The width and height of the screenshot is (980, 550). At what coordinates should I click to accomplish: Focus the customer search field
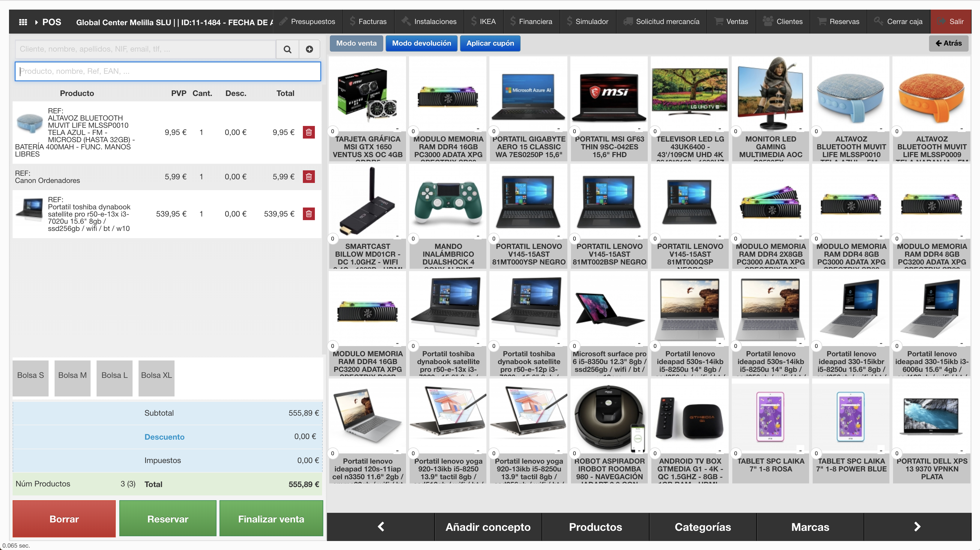pos(145,49)
